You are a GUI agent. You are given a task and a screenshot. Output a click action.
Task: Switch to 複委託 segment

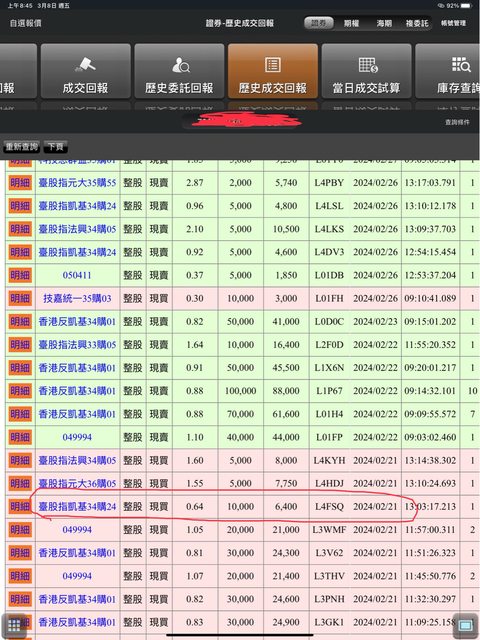coord(417,23)
